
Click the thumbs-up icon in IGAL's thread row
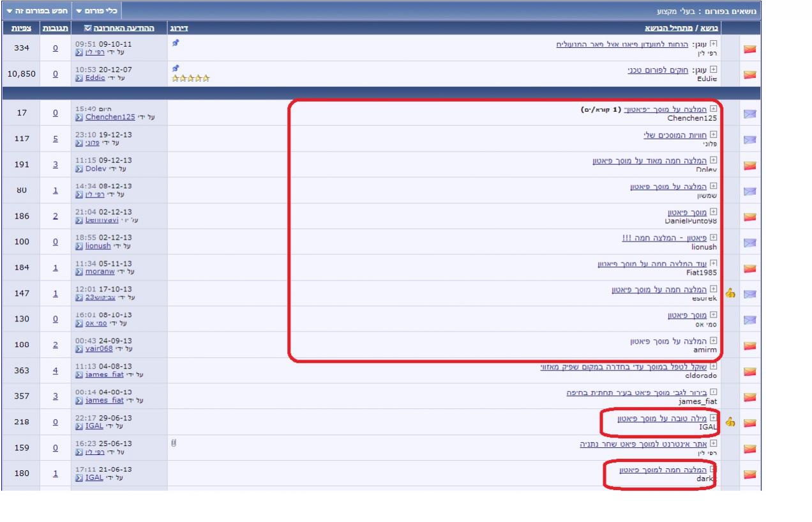(x=730, y=422)
